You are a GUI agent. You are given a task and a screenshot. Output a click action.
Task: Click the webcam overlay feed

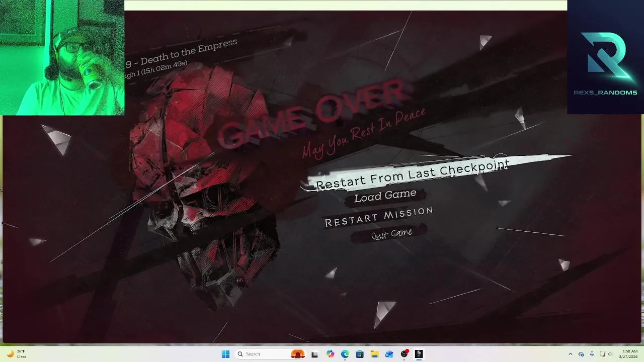[62, 57]
